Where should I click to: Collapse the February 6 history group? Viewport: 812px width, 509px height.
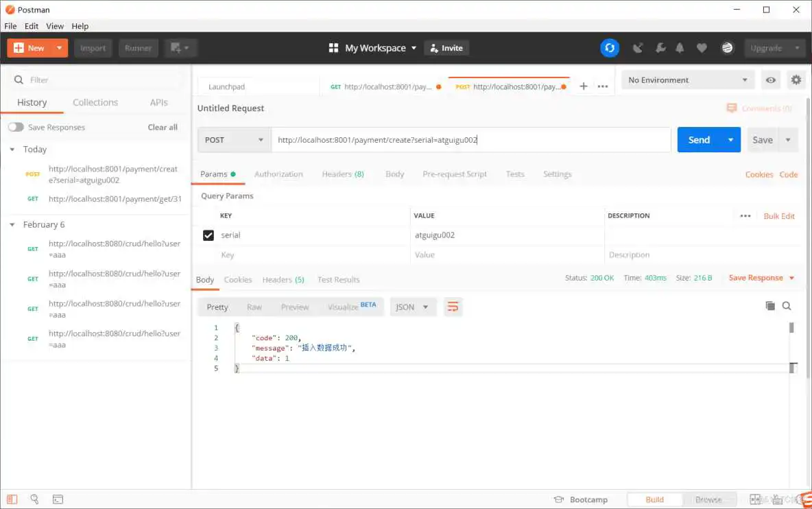(11, 224)
